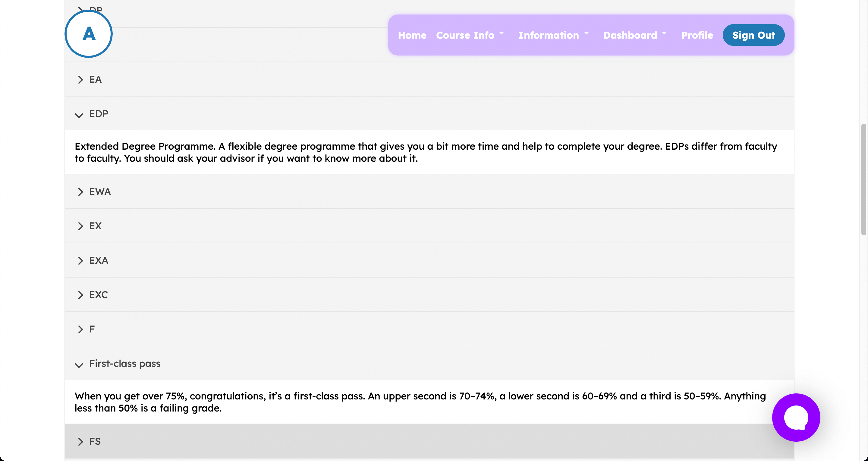Click the down chevron beside First-class pass

tap(79, 365)
